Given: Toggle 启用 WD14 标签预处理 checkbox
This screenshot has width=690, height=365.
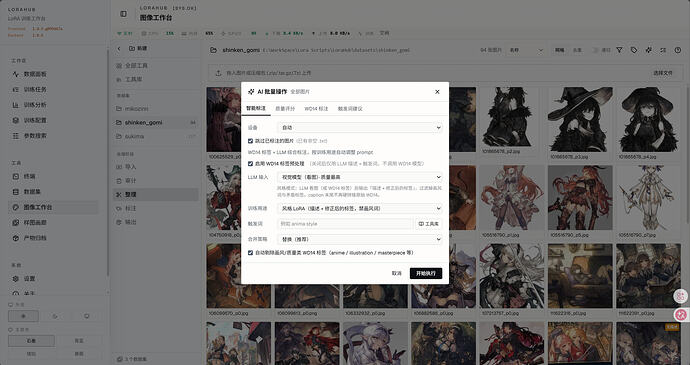Looking at the screenshot, I should click(250, 163).
